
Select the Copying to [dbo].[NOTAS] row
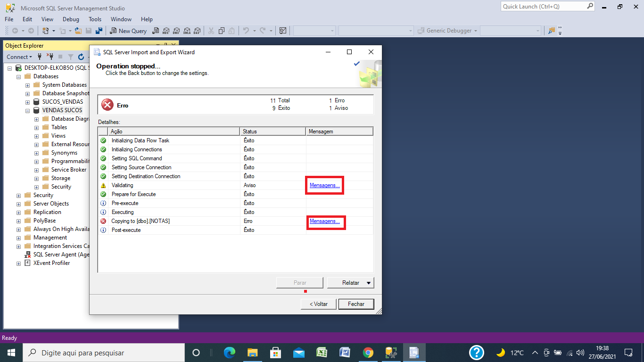(x=236, y=221)
